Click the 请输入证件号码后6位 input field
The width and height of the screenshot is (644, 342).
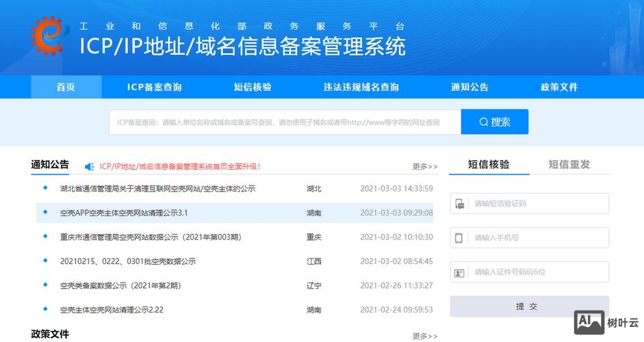point(530,272)
